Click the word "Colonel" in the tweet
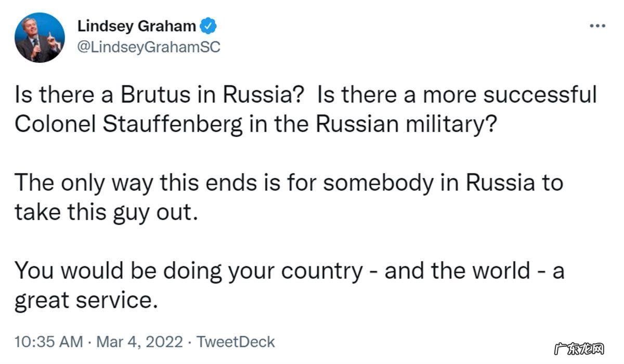Image resolution: width=624 pixels, height=364 pixels. 49,124
